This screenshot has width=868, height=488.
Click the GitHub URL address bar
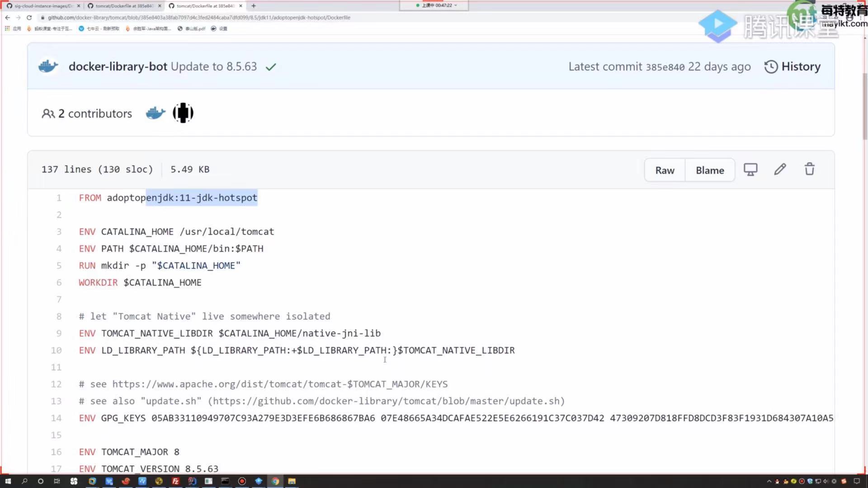[199, 18]
